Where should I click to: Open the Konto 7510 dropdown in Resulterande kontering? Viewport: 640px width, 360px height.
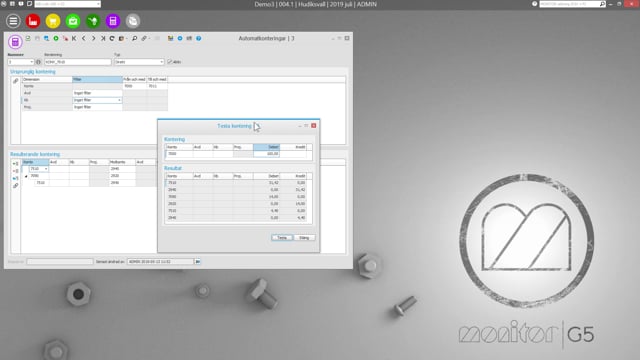click(46, 169)
